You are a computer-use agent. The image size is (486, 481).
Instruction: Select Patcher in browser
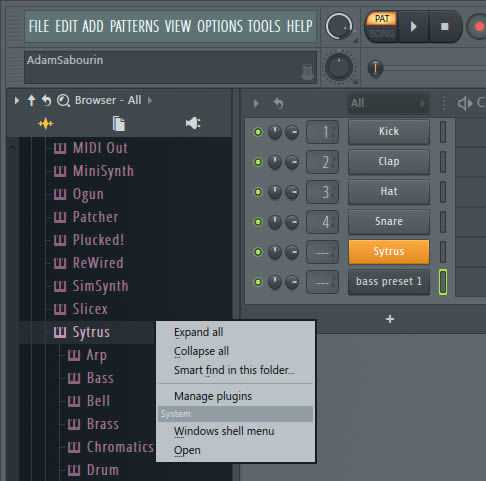pyautogui.click(x=96, y=217)
